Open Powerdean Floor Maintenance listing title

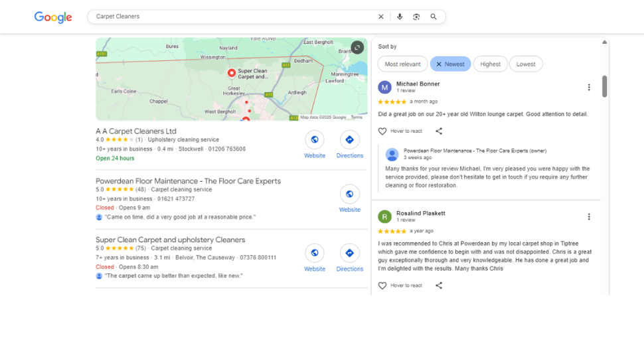[x=188, y=181]
